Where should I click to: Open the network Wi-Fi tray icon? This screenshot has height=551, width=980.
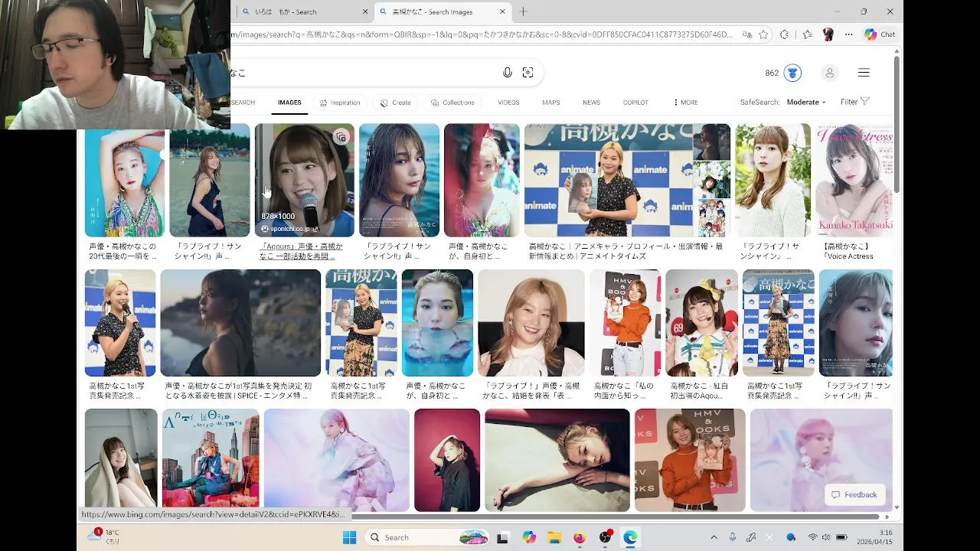click(812, 537)
